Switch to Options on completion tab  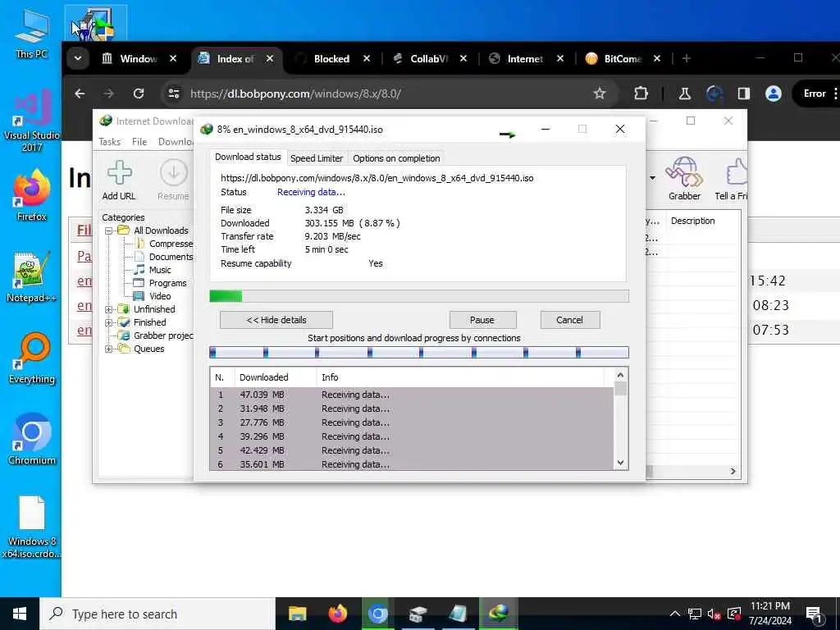point(396,158)
